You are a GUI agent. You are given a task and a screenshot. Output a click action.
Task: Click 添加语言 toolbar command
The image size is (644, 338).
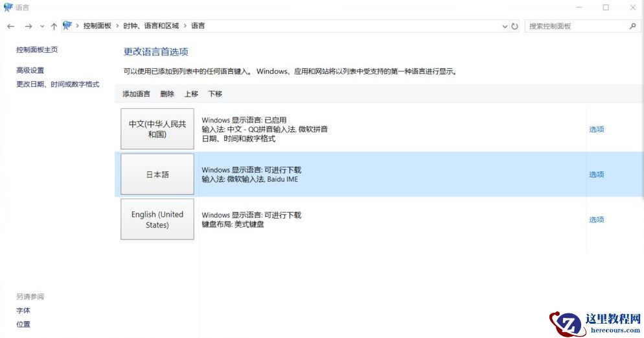(136, 94)
